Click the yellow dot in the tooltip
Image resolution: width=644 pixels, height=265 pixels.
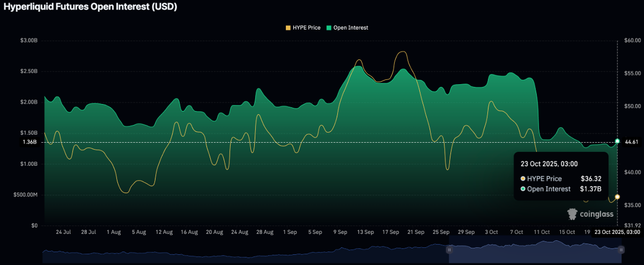point(523,179)
